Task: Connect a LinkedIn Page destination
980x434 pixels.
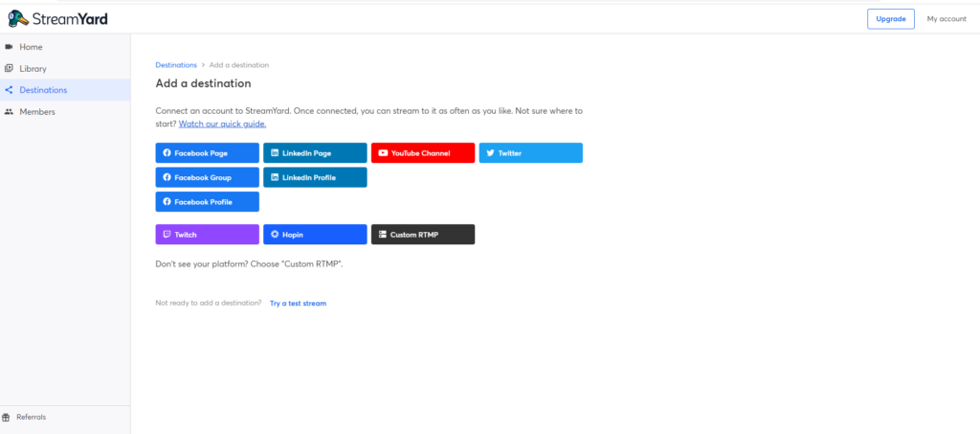Action: pos(315,152)
